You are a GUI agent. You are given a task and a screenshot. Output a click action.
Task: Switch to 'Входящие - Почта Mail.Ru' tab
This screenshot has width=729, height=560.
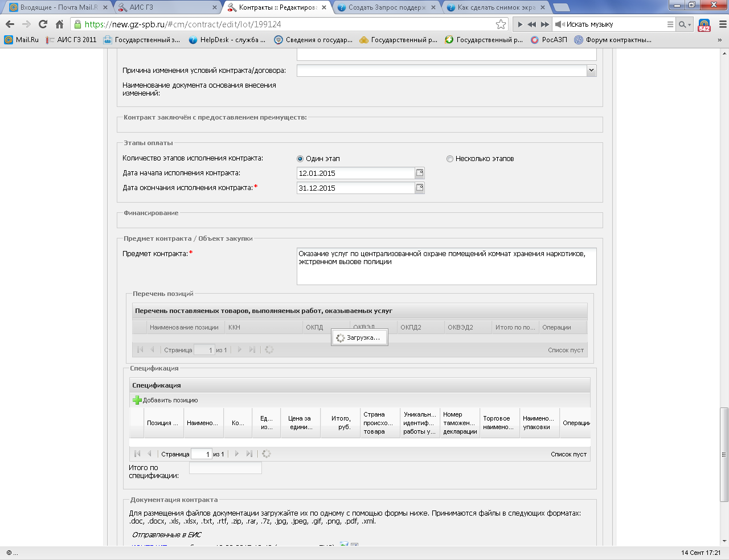57,7
